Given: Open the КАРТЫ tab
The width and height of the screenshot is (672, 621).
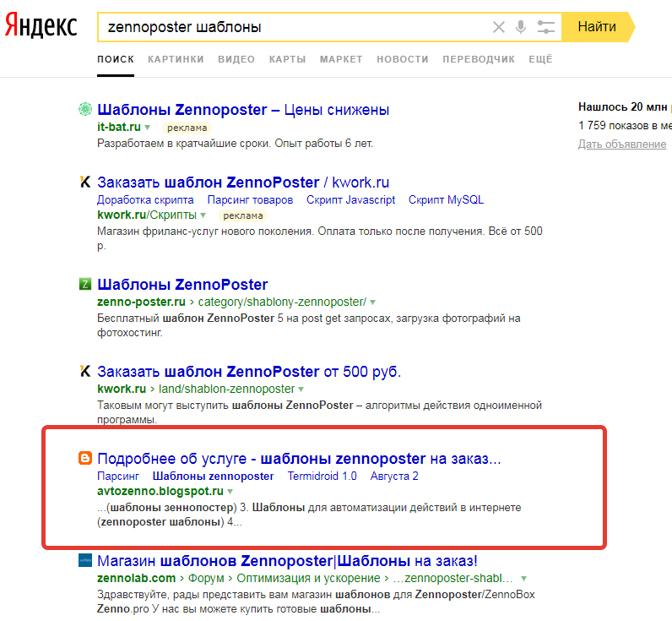Looking at the screenshot, I should [288, 59].
